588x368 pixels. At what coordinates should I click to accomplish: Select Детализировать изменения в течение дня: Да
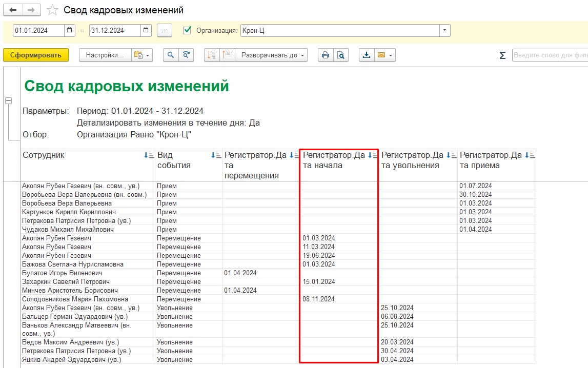tap(168, 123)
